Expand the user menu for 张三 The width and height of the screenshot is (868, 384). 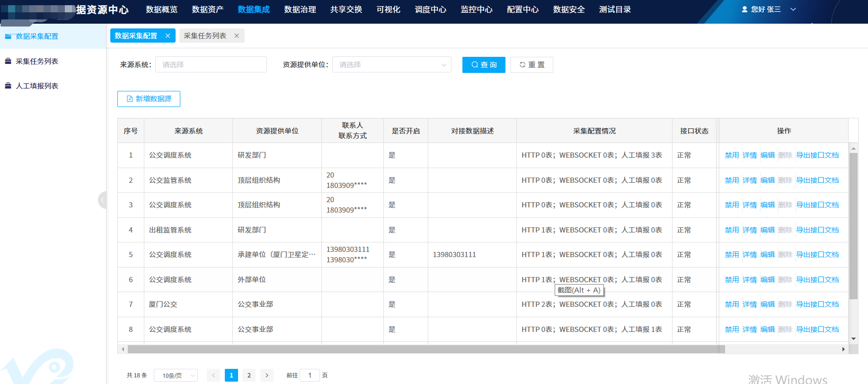click(x=793, y=9)
